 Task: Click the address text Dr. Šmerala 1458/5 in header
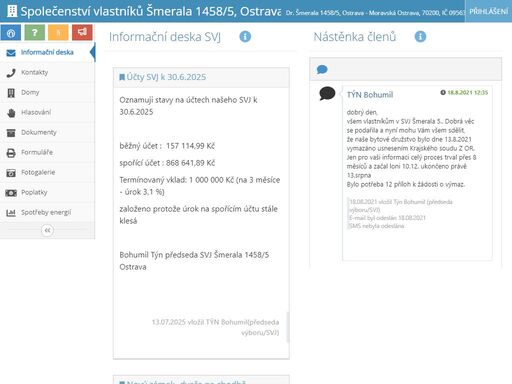(375, 12)
